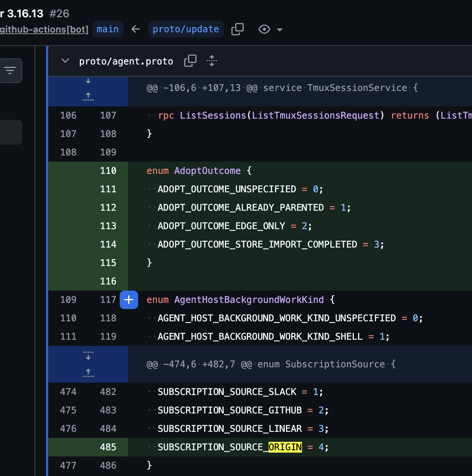Click ADOPT_OUTCOME_STORE_IMPORT_COMPLETED = 3 line
The image size is (472, 476).
pyautogui.click(x=271, y=245)
